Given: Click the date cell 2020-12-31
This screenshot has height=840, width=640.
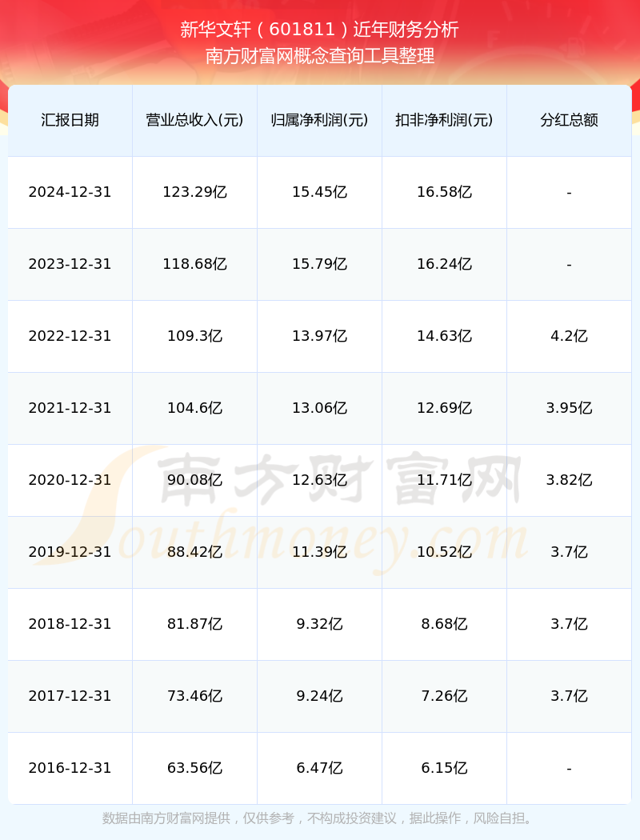Looking at the screenshot, I should [70, 480].
